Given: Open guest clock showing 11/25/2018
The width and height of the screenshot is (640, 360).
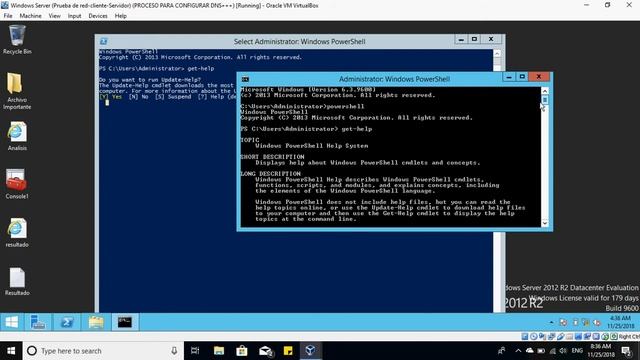Looking at the screenshot, I should (620, 322).
